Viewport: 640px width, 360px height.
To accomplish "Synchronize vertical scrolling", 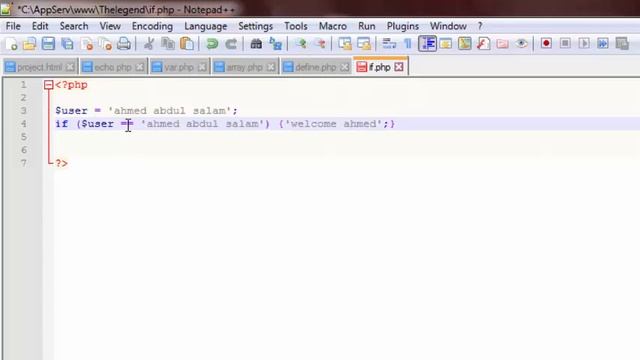I will pyautogui.click(x=345, y=44).
